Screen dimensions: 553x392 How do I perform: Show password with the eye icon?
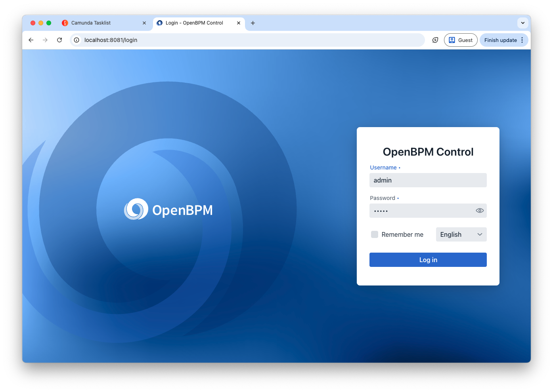coord(480,211)
